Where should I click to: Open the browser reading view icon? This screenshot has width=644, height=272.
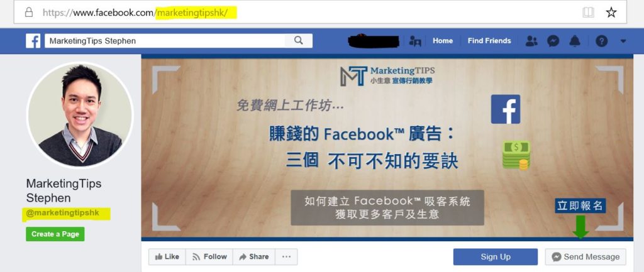click(x=588, y=13)
